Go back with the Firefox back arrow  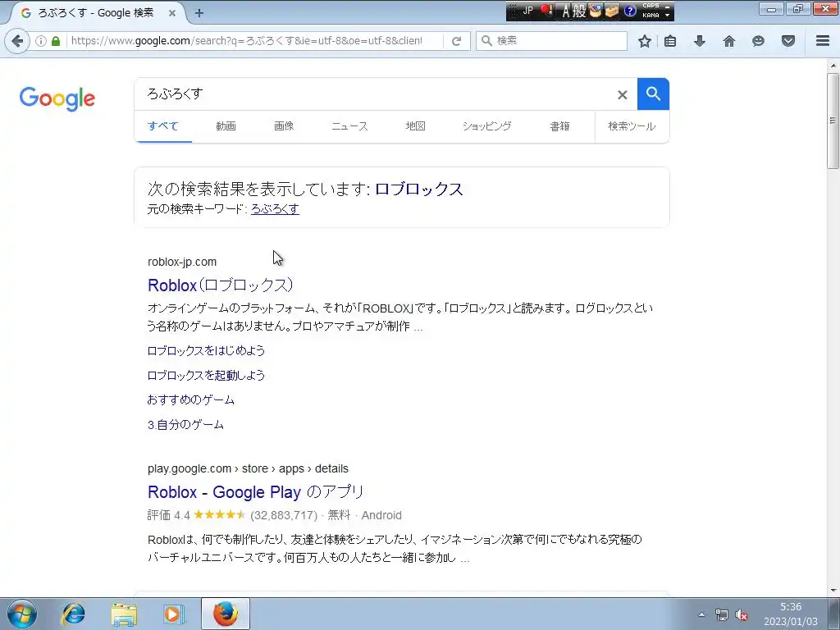pos(17,41)
